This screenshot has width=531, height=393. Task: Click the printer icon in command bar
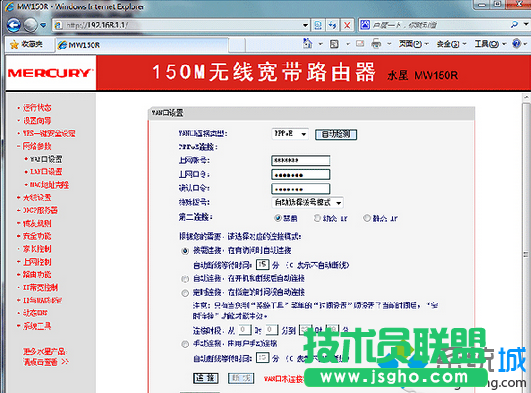point(376,44)
